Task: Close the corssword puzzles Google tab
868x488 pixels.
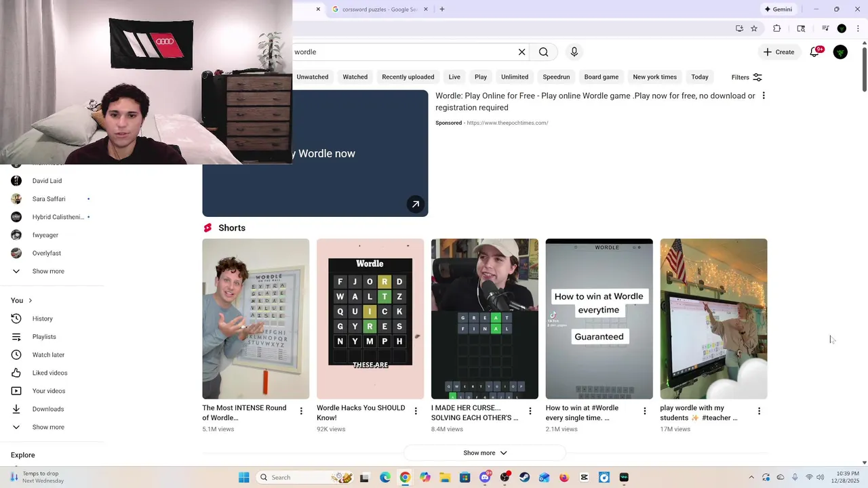Action: click(x=426, y=9)
